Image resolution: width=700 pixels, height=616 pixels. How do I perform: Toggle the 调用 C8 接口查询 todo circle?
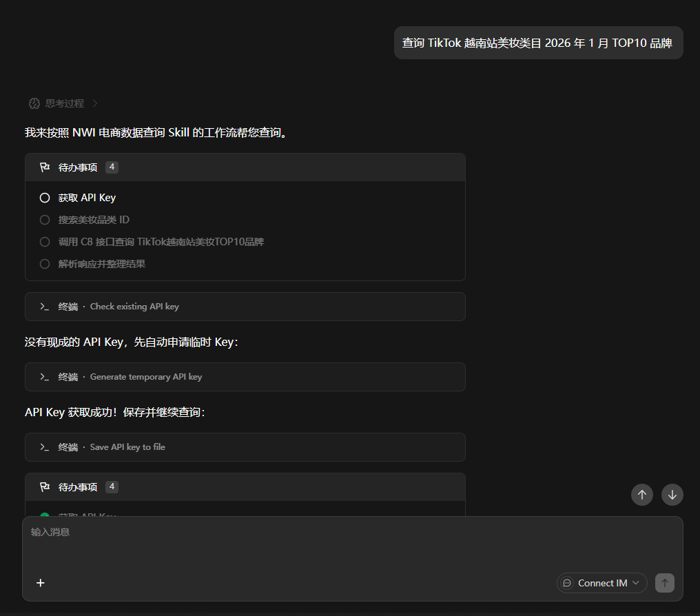pos(45,242)
